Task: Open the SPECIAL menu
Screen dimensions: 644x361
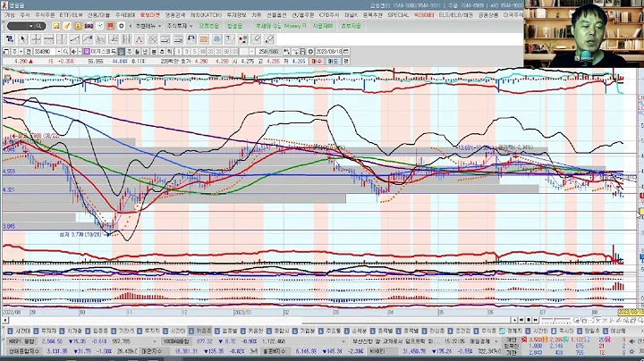Action: pyautogui.click(x=398, y=15)
